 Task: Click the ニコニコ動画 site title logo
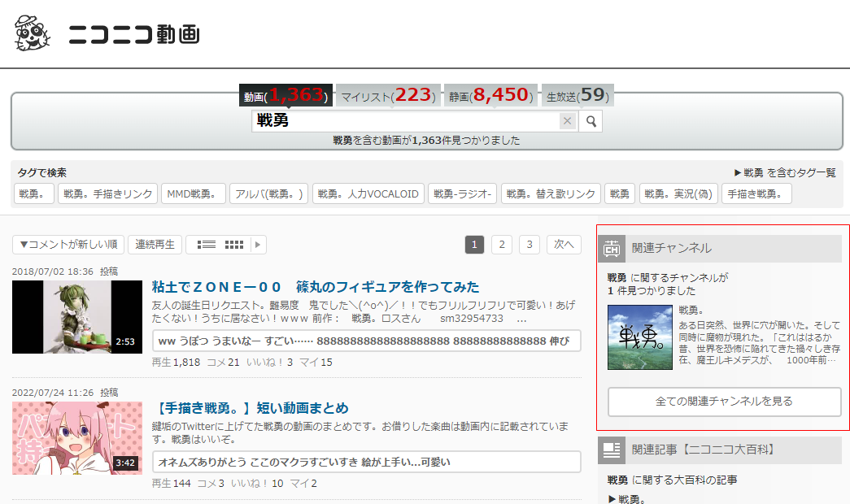click(134, 34)
